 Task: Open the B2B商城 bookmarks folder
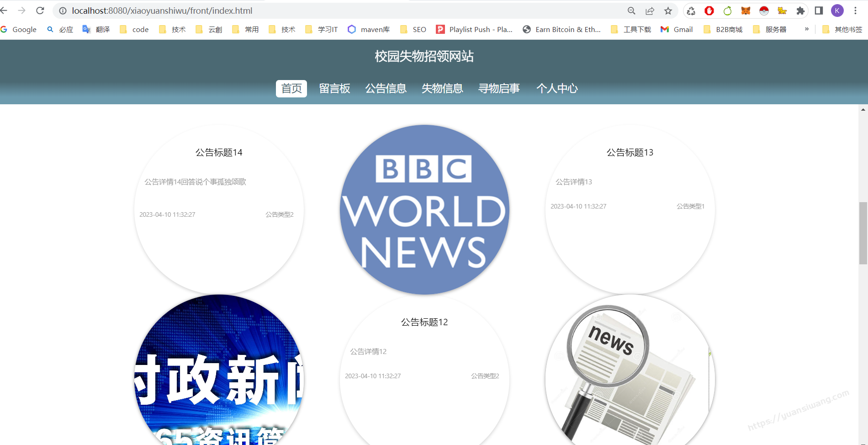pyautogui.click(x=723, y=29)
